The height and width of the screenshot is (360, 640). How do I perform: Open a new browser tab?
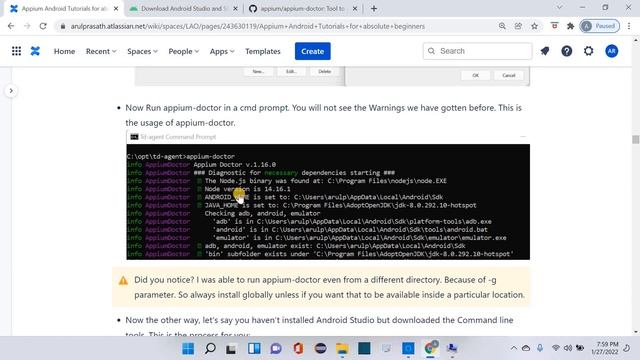(374, 8)
